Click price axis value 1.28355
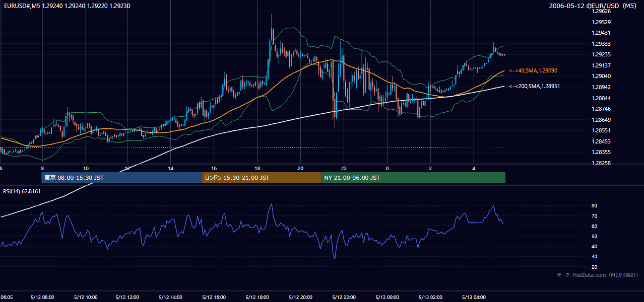Screen dimensions: 644x302 click(601, 152)
